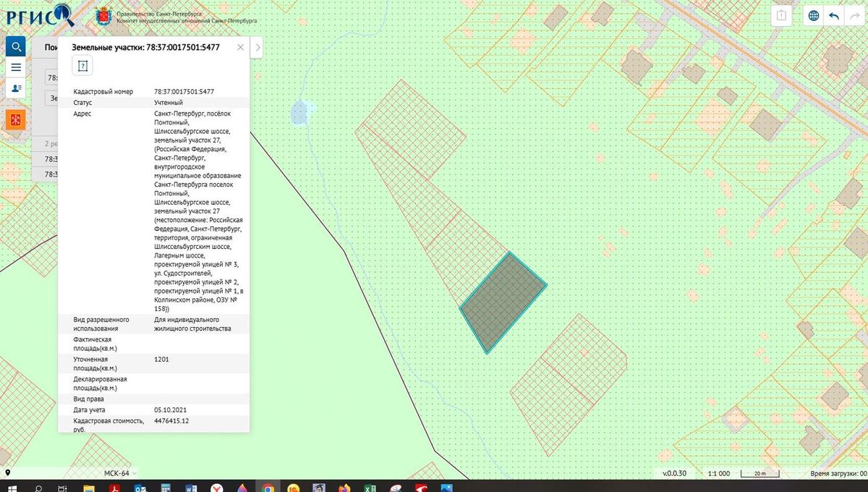868x492 pixels.
Task: Click the location pin coordinates icon
Action: click(7, 473)
